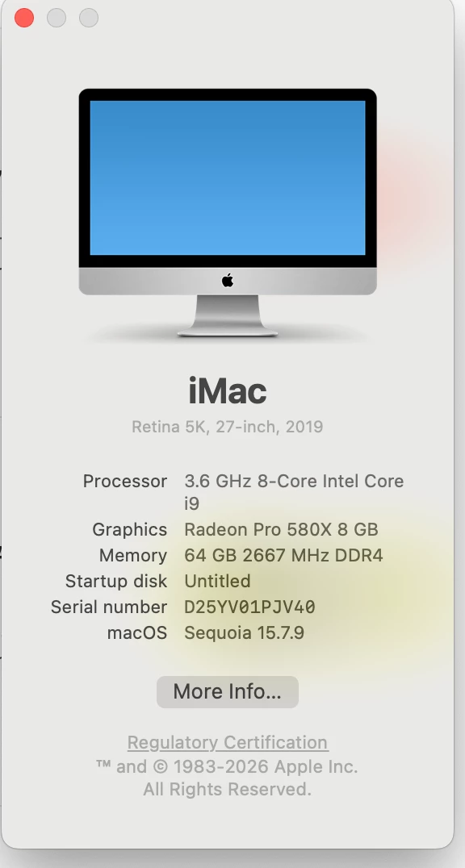This screenshot has height=868, width=465.
Task: Click the Radeon Pro 580X graphics value
Action: tap(281, 529)
